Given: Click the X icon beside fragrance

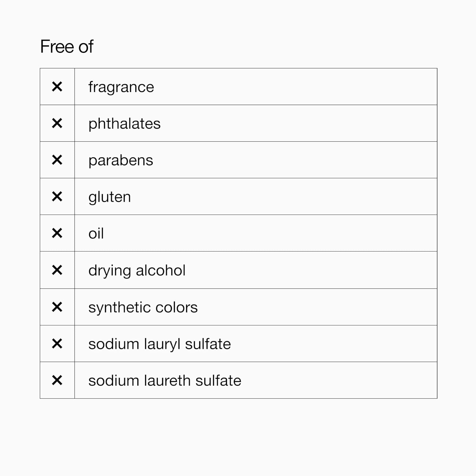Looking at the screenshot, I should (57, 87).
